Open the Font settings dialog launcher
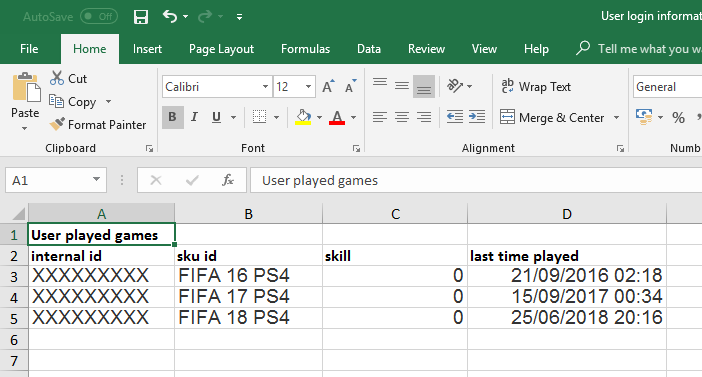Image resolution: width=702 pixels, height=377 pixels. [x=356, y=149]
